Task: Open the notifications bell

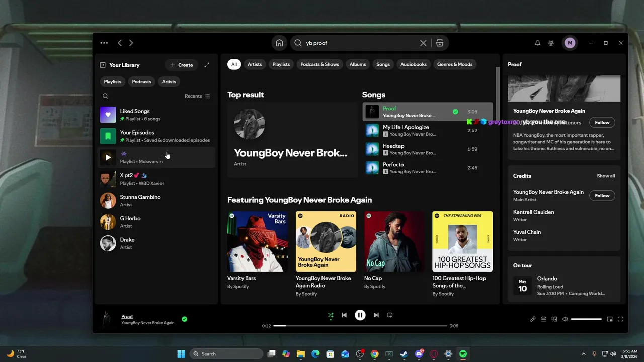Action: pos(537,43)
